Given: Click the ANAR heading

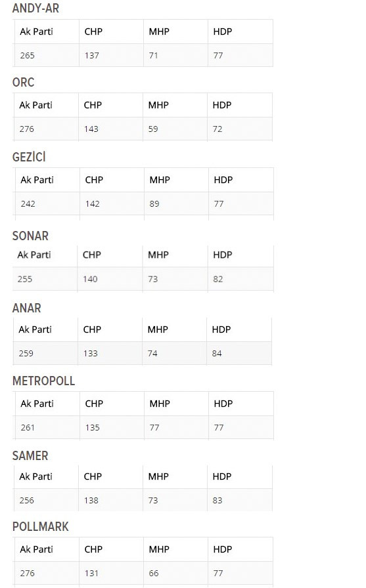Looking at the screenshot, I should point(27,308).
